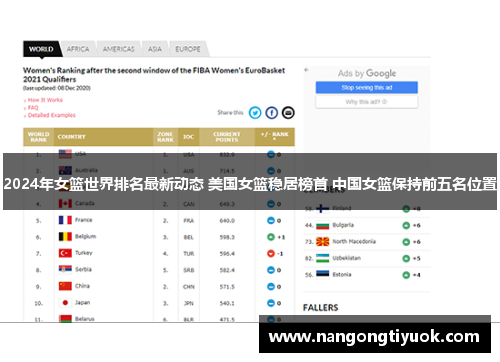Click the France flag icon

pos(65,220)
